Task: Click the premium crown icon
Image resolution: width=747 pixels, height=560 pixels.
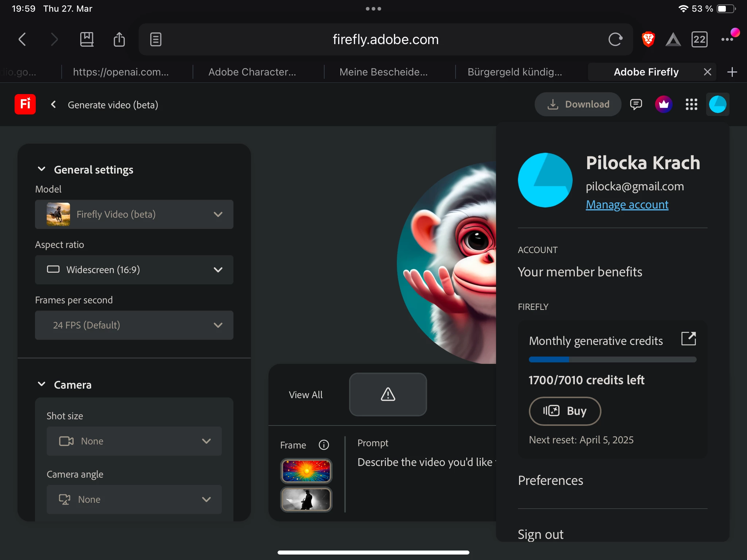Action: point(663,104)
